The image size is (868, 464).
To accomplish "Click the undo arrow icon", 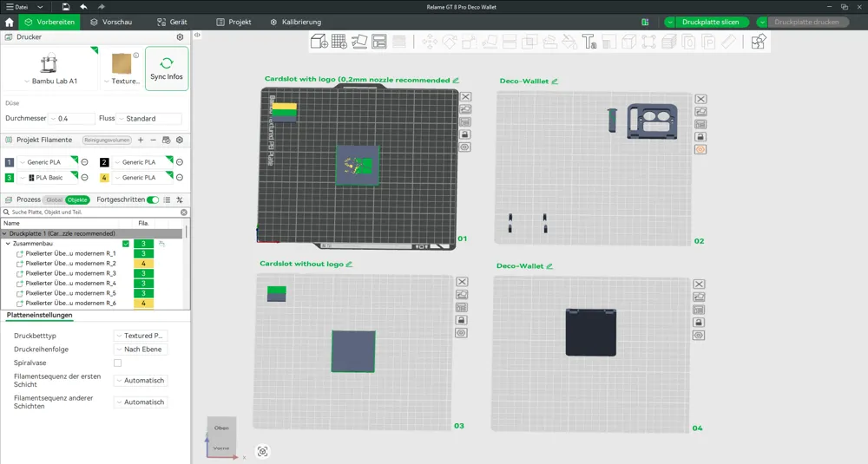I will click(x=83, y=7).
